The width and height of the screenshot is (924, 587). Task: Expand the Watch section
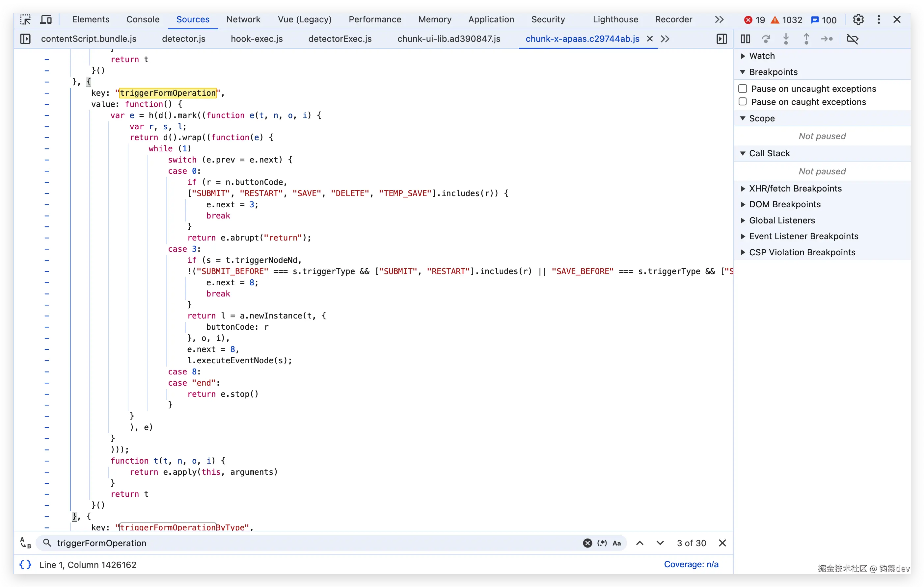(762, 56)
